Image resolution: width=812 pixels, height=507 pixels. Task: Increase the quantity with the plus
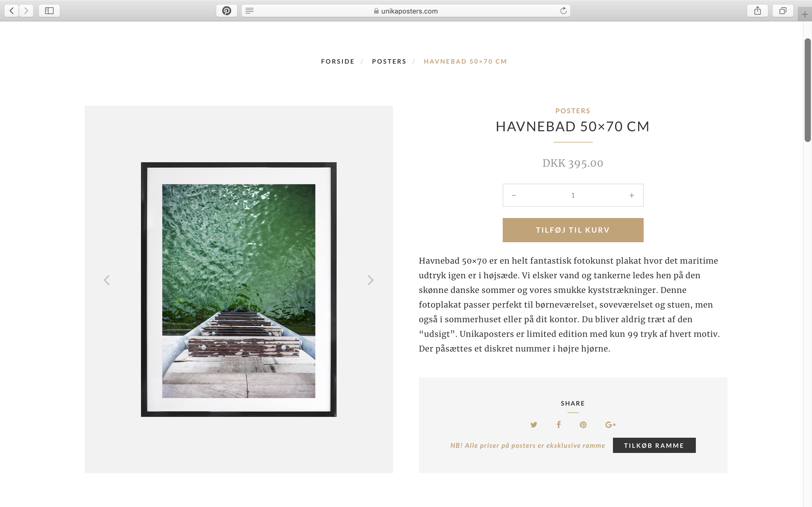(632, 195)
